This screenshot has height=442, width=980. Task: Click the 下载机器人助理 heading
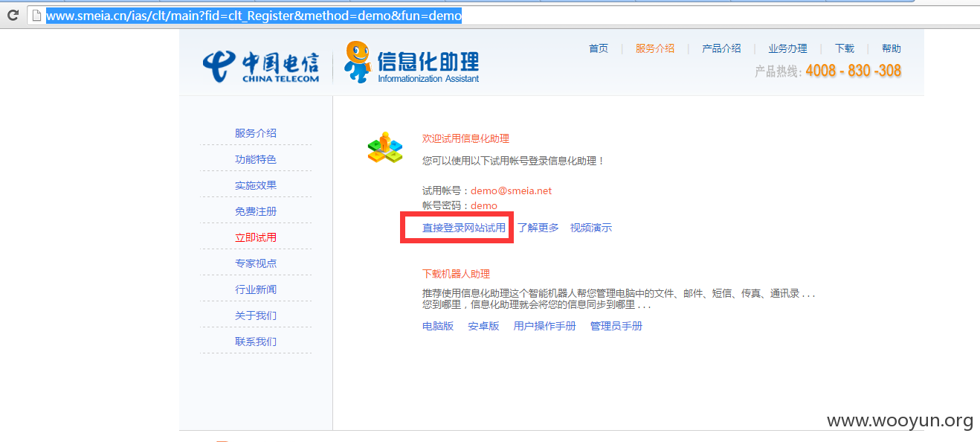(x=456, y=274)
